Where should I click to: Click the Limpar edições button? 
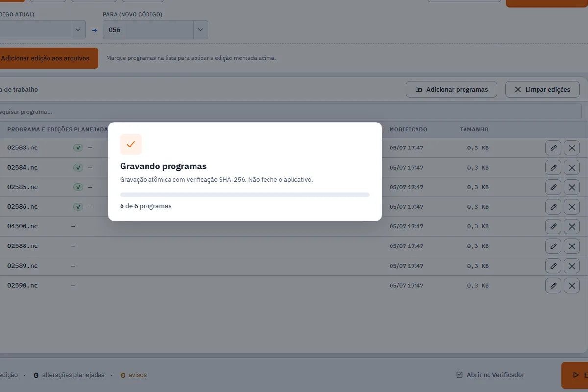click(x=542, y=89)
